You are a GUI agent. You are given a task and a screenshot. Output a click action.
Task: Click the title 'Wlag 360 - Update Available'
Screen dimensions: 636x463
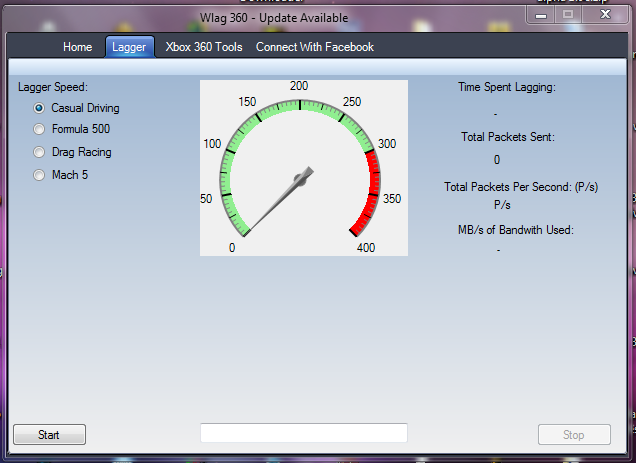(274, 18)
